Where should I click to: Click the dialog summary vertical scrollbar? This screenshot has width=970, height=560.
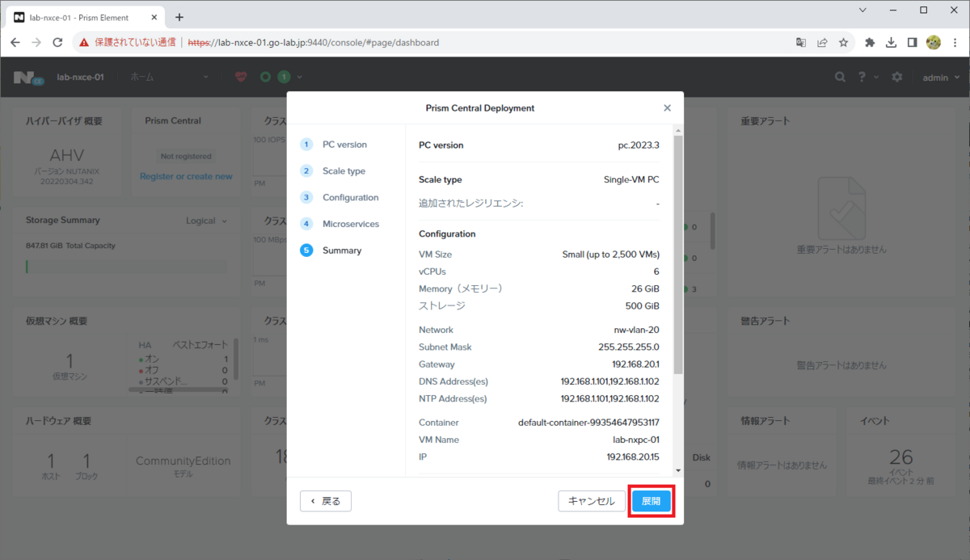pyautogui.click(x=678, y=255)
